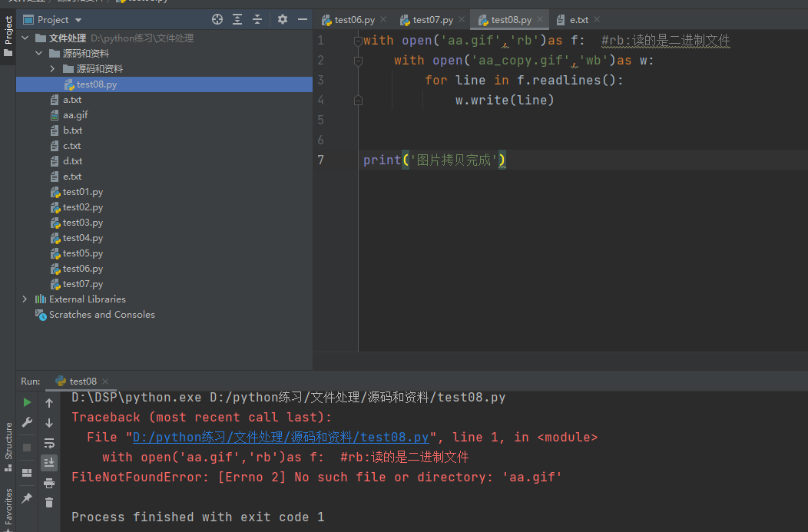
Task: Select c.txt in project tree
Action: pos(71,146)
